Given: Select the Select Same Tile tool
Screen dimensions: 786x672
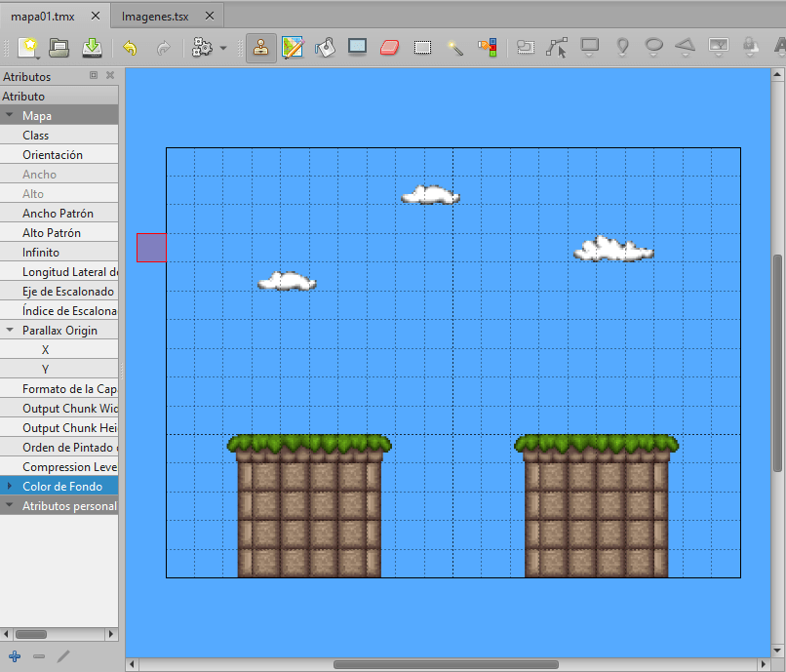Looking at the screenshot, I should (x=487, y=47).
